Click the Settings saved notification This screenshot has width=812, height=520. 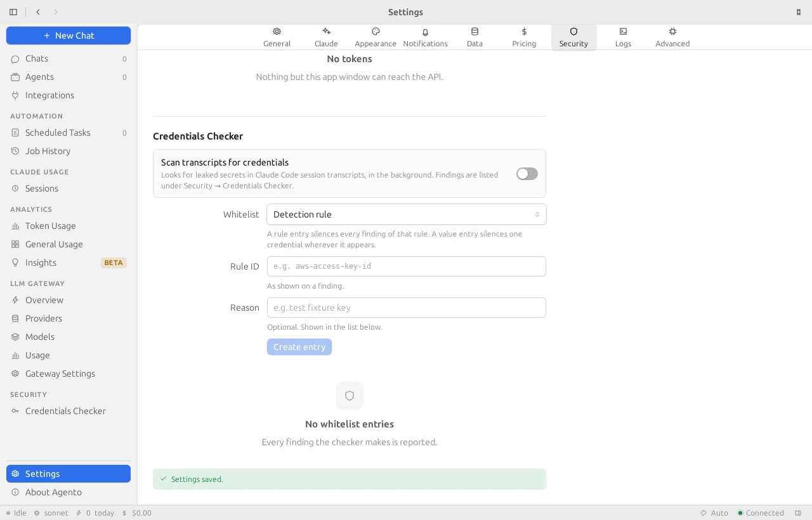click(350, 479)
